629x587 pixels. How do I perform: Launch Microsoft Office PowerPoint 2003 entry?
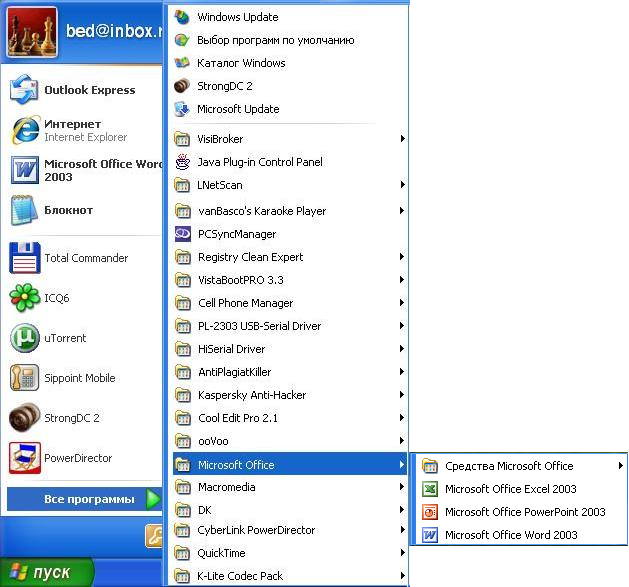(519, 512)
